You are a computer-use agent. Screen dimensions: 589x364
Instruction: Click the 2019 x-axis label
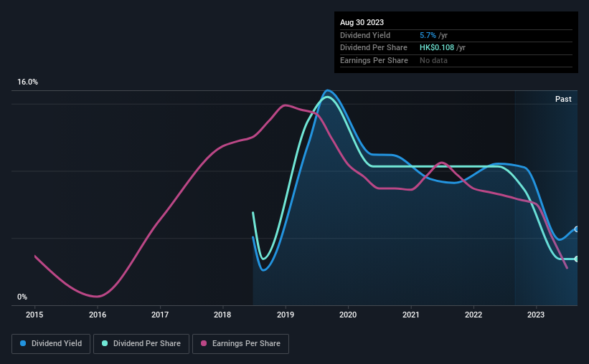tap(286, 315)
